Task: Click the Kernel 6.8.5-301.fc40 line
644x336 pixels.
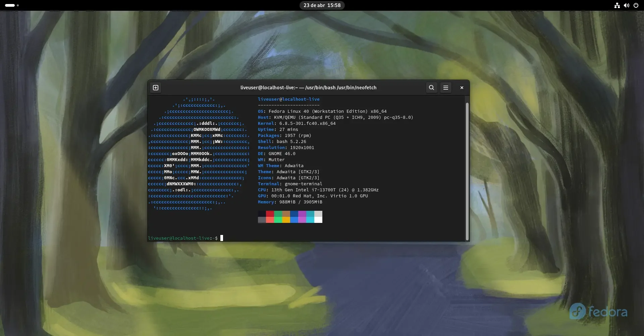Action: (297, 124)
